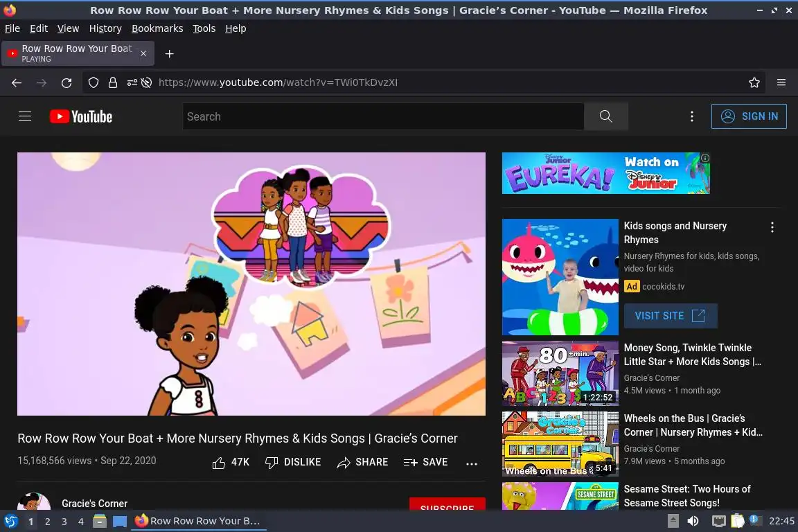Open the Bookmarks menu
Viewport: 798px width, 532px height.
(157, 28)
